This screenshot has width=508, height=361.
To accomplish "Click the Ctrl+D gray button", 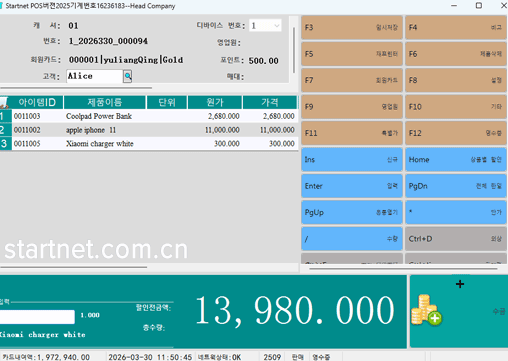I will (x=456, y=239).
